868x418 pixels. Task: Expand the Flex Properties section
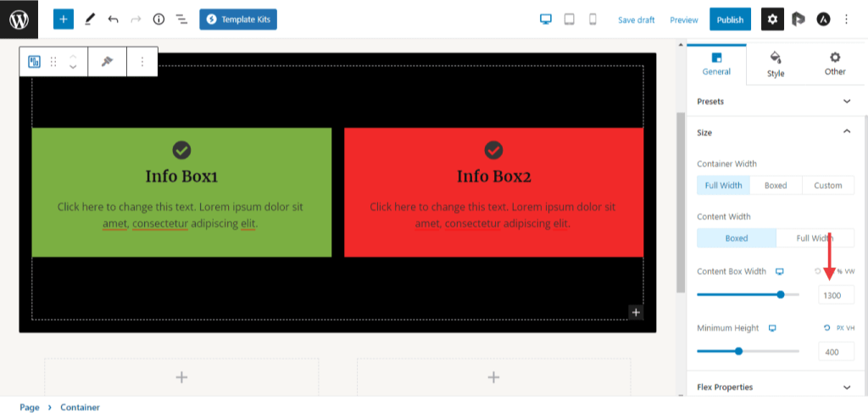coord(775,387)
